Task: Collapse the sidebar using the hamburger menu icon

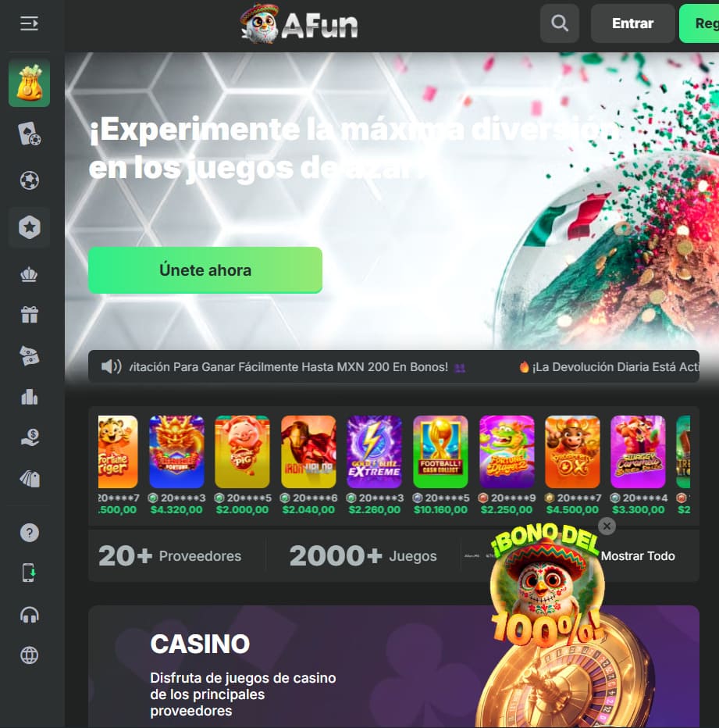Action: [29, 23]
